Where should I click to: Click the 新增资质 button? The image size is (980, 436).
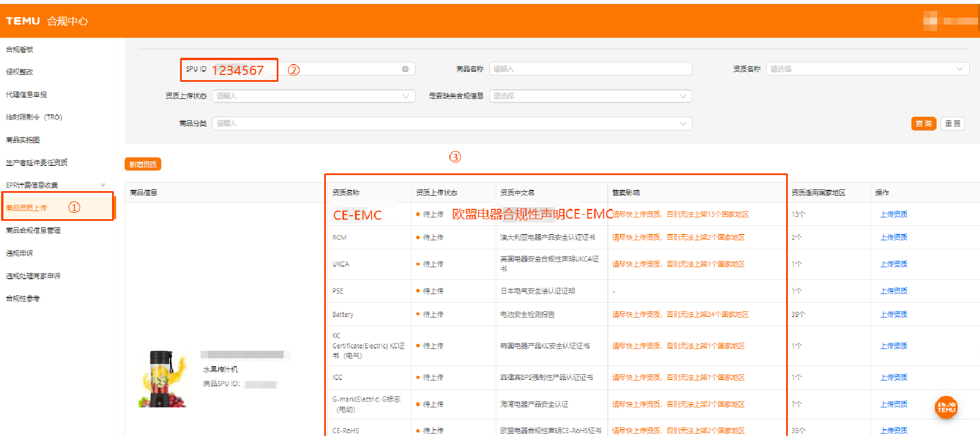(143, 165)
